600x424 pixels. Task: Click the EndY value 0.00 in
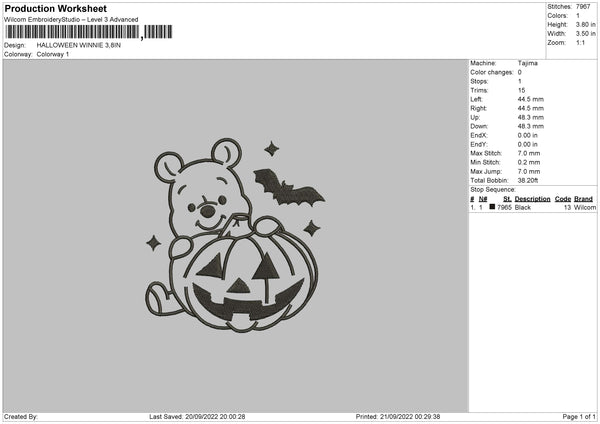528,144
